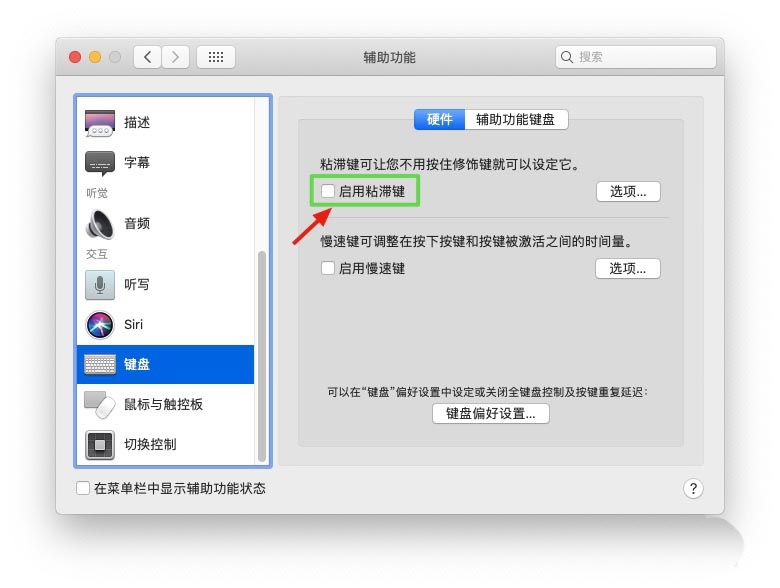The width and height of the screenshot is (780, 588).
Task: Switch to the 辅助功能键盘 tab
Action: [516, 119]
